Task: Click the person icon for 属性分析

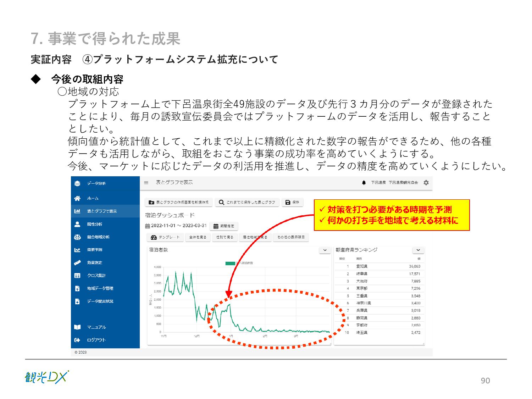Action: [x=77, y=224]
